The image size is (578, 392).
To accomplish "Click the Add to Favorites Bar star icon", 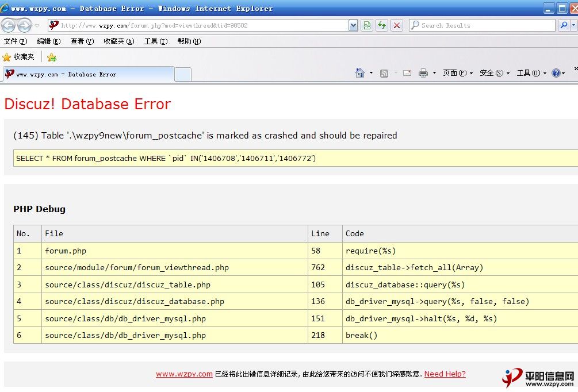I will [x=52, y=57].
